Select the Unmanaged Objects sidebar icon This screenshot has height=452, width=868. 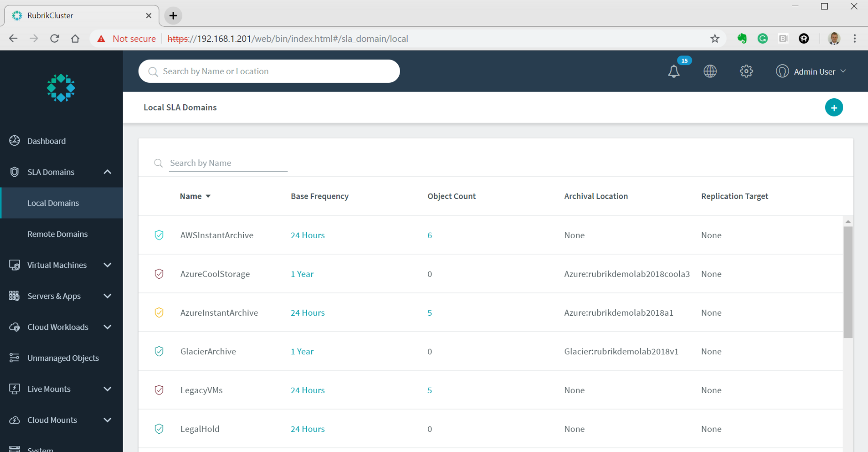click(14, 358)
